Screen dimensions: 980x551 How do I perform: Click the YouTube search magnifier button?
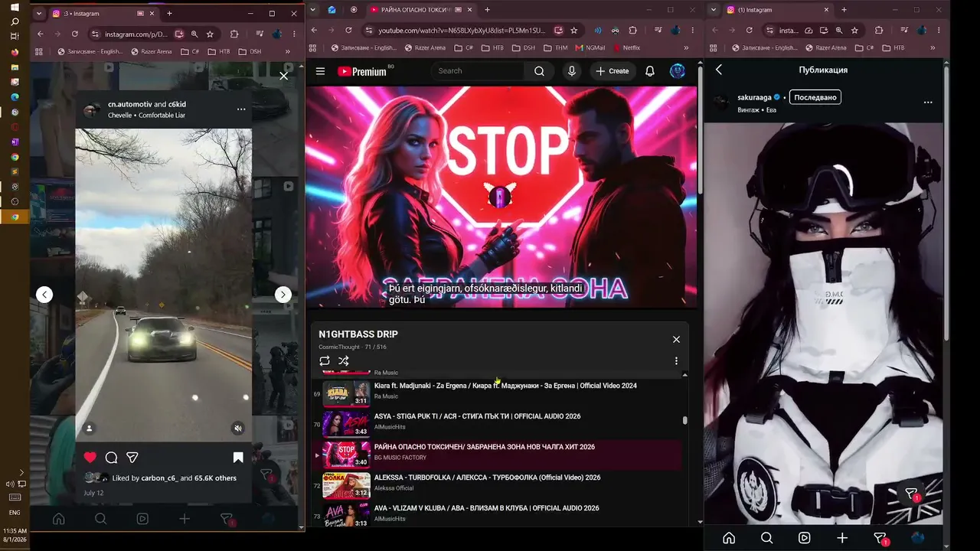click(540, 71)
